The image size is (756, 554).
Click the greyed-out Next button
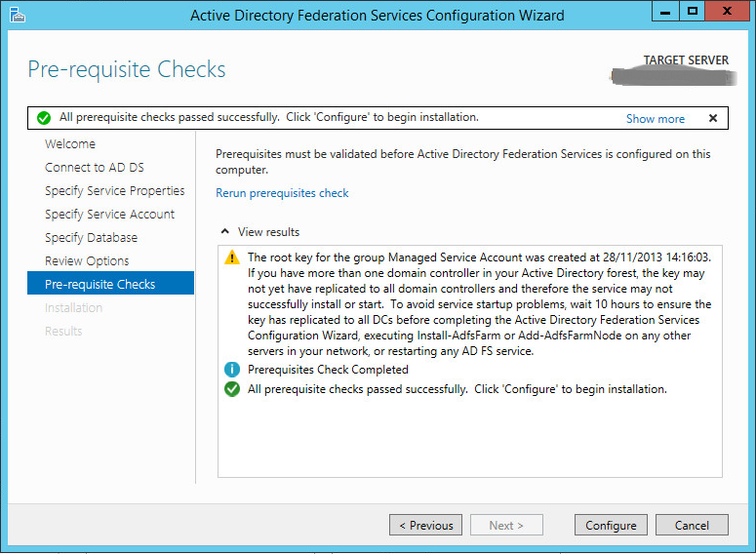point(506,525)
